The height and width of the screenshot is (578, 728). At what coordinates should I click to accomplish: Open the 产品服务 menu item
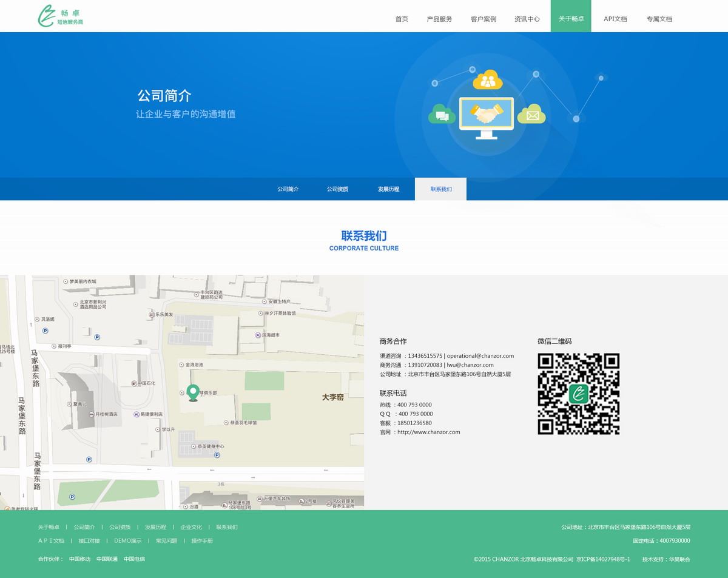point(439,19)
